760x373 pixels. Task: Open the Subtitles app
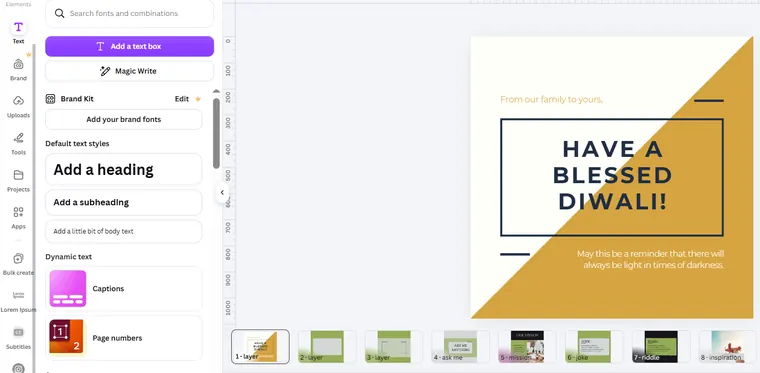(x=18, y=338)
